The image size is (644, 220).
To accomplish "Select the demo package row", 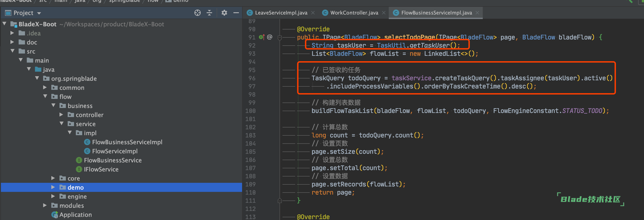I will coord(121,187).
